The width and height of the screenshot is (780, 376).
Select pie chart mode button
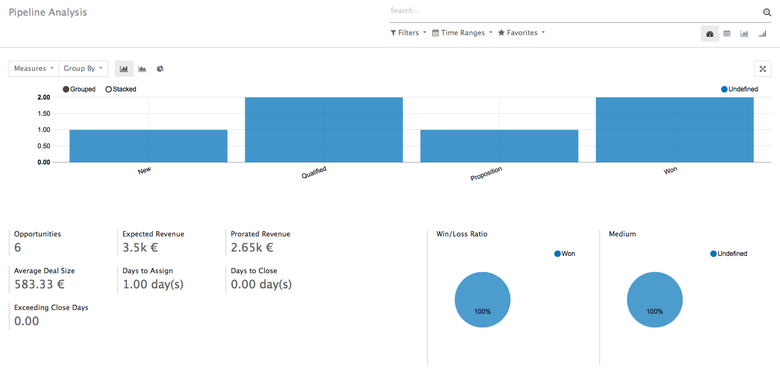pos(160,69)
